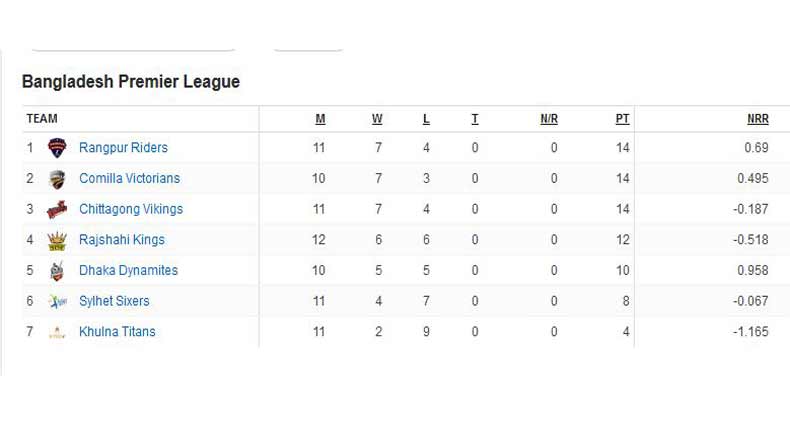Click the Rajshahi Kings crown logo
The width and height of the screenshot is (790, 425).
click(57, 240)
